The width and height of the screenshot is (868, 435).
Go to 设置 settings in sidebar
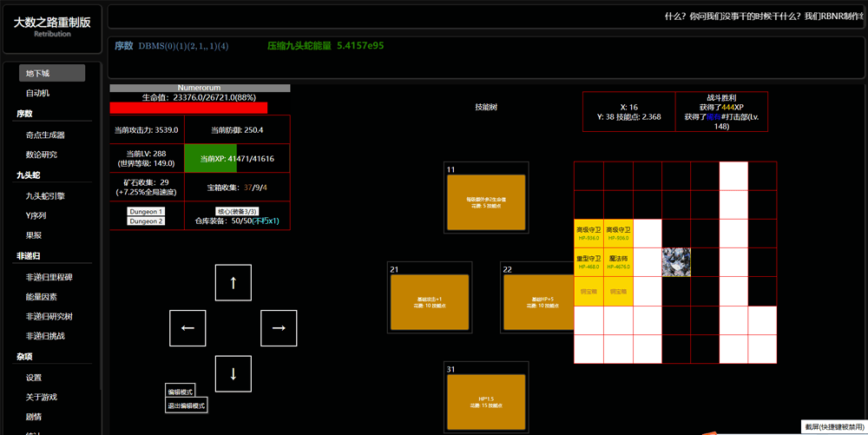(x=34, y=378)
